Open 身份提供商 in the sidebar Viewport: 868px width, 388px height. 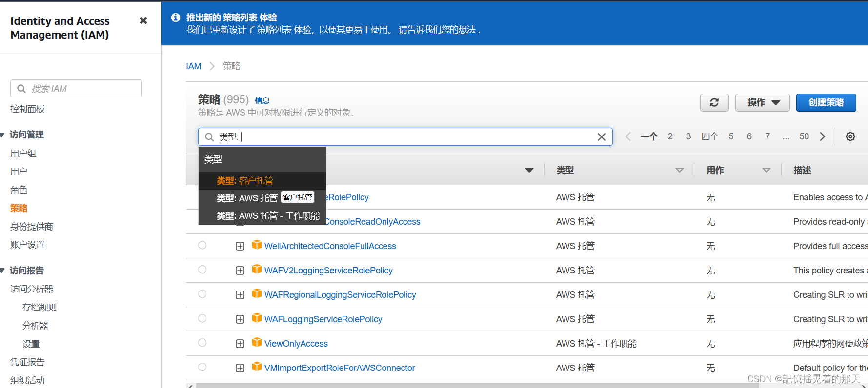point(32,227)
